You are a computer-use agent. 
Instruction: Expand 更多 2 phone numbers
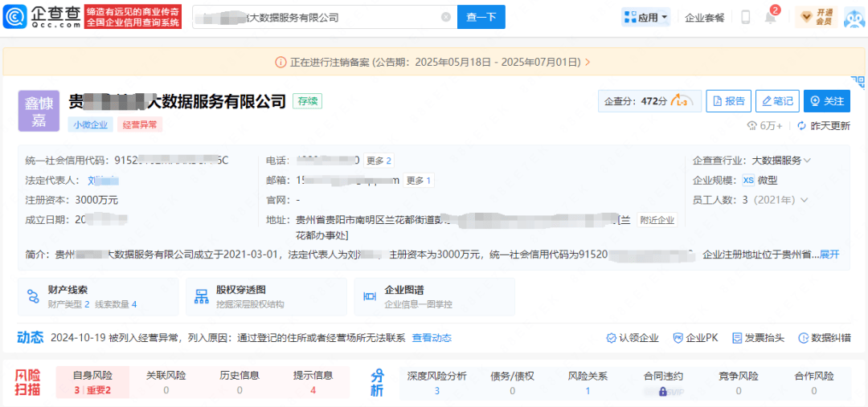coord(378,161)
